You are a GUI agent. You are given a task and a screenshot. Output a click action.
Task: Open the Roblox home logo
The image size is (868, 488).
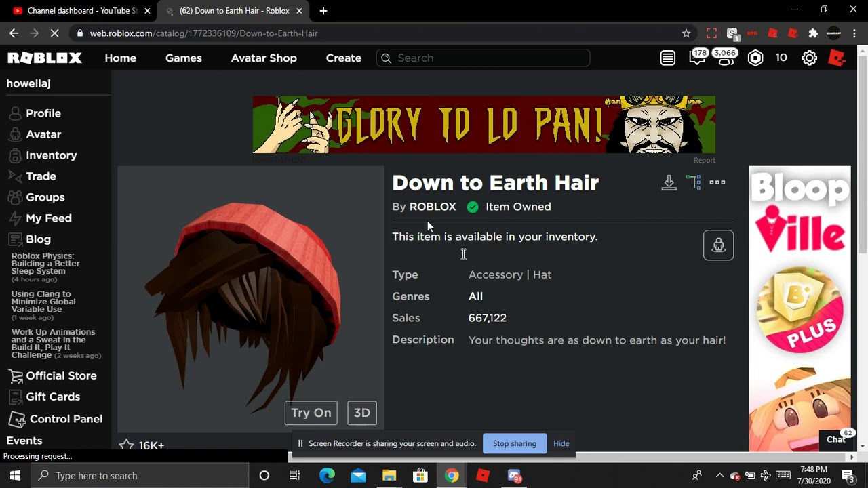click(45, 58)
